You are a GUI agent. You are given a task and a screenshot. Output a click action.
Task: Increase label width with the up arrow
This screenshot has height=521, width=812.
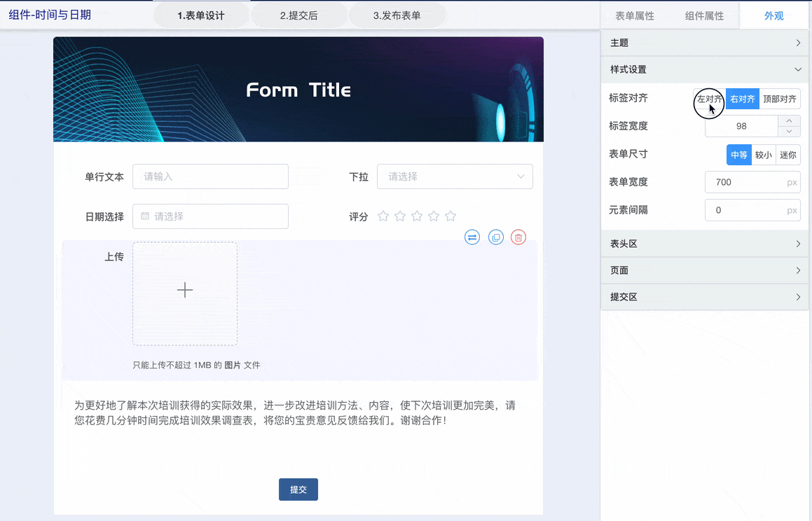pyautogui.click(x=790, y=121)
